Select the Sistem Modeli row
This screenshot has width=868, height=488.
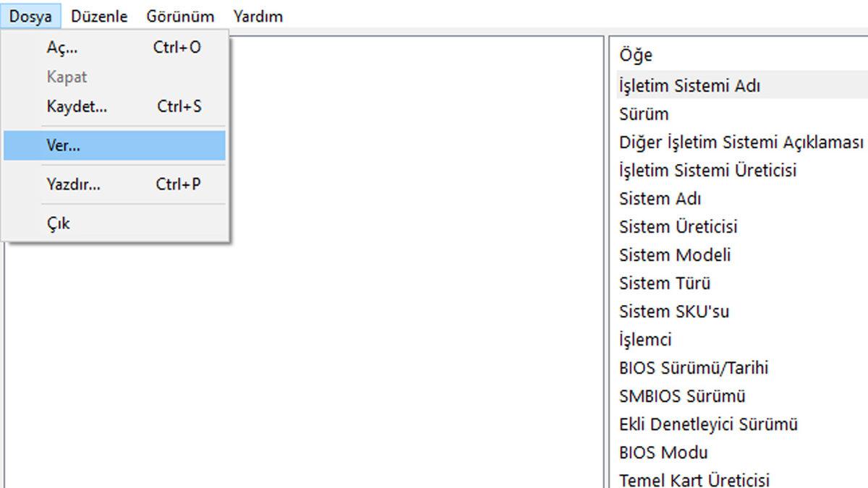[675, 255]
